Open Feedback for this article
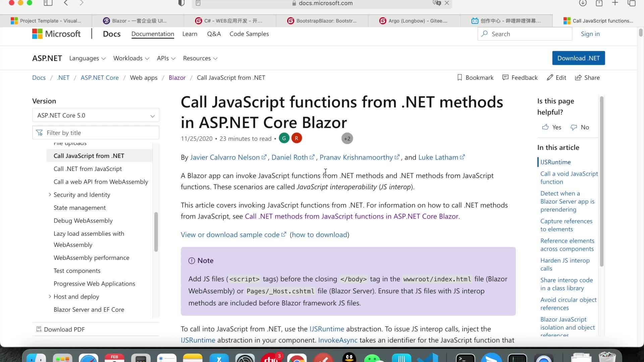This screenshot has width=644, height=362. (x=520, y=77)
